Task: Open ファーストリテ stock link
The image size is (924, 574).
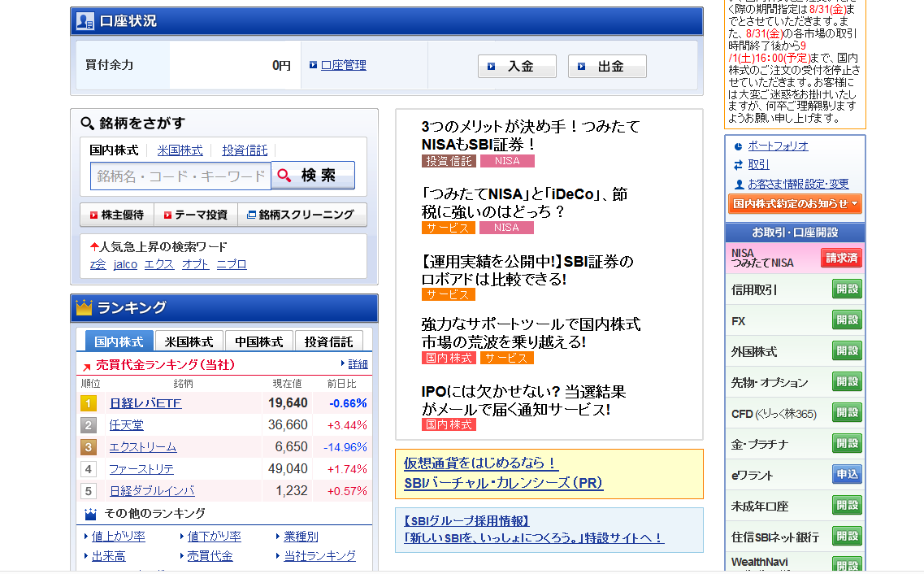Action: [x=141, y=469]
